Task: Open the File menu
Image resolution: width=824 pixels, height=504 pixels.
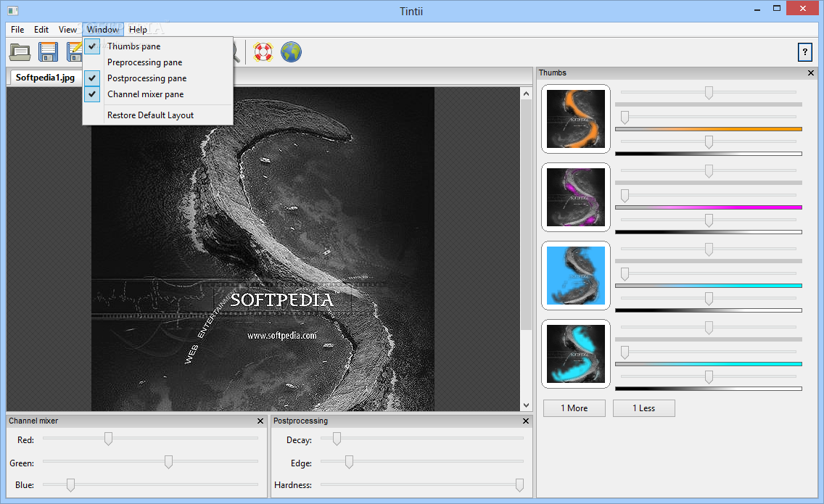Action: [x=17, y=30]
